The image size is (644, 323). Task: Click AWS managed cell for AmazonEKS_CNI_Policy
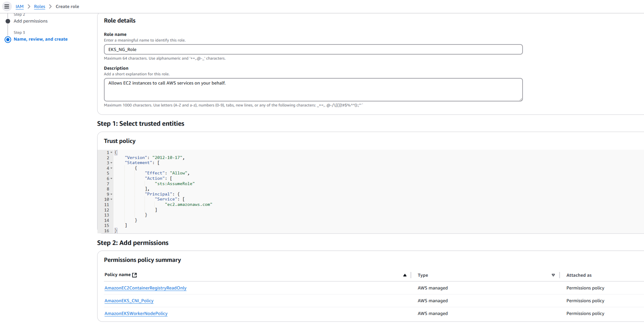pos(433,301)
